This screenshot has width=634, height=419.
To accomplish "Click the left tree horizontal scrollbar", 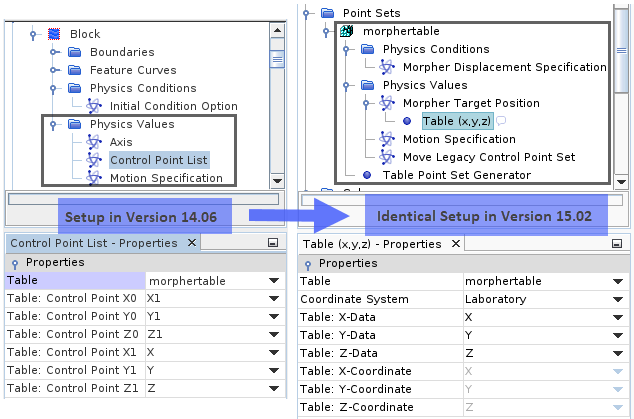I will click(140, 198).
